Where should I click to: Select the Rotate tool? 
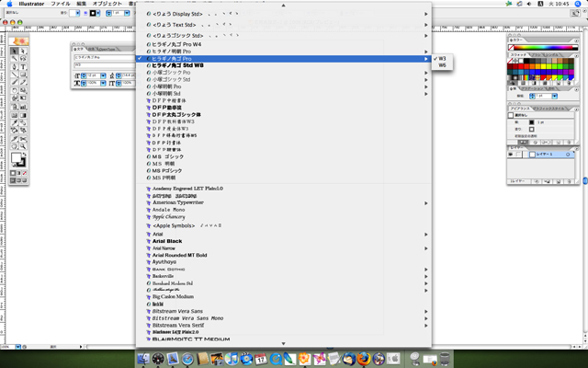pos(15,90)
